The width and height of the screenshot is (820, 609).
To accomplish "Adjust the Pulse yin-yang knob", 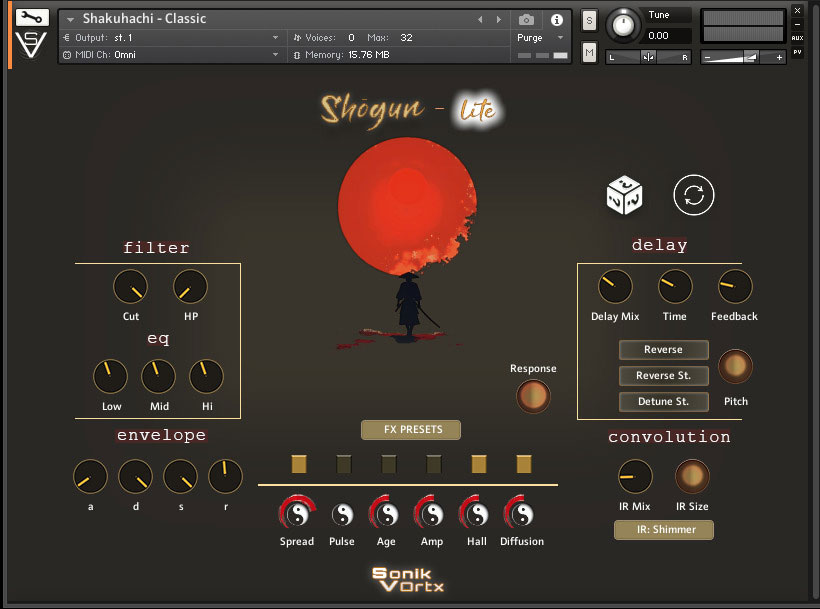I will tap(342, 514).
